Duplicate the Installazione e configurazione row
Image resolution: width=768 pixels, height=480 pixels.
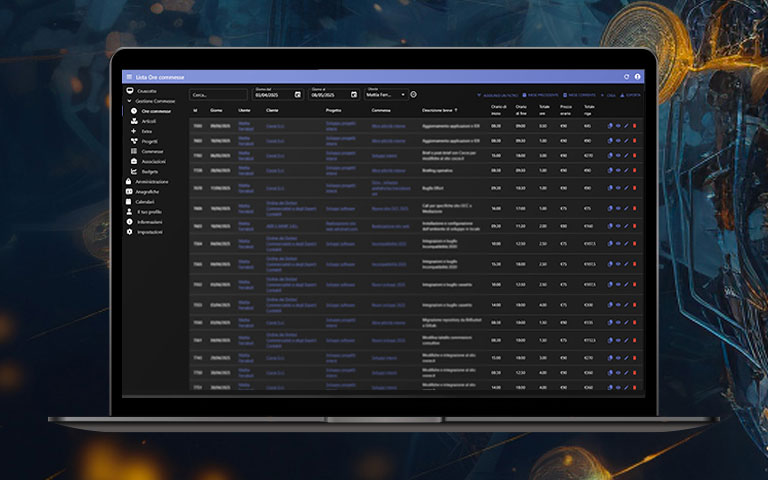[x=610, y=226]
